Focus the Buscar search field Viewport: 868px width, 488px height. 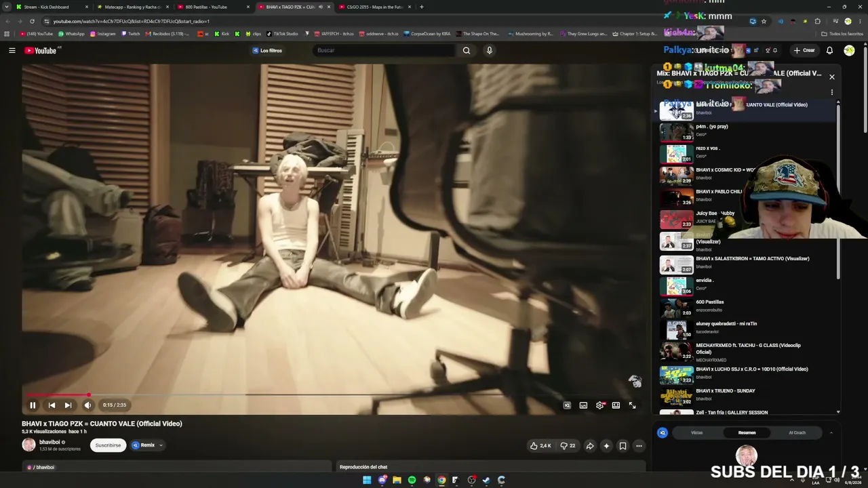(385, 50)
